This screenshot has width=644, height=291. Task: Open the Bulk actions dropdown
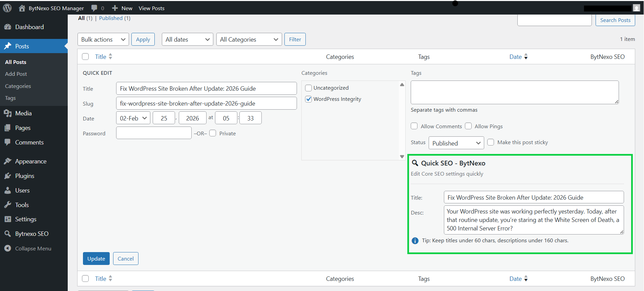pyautogui.click(x=103, y=40)
